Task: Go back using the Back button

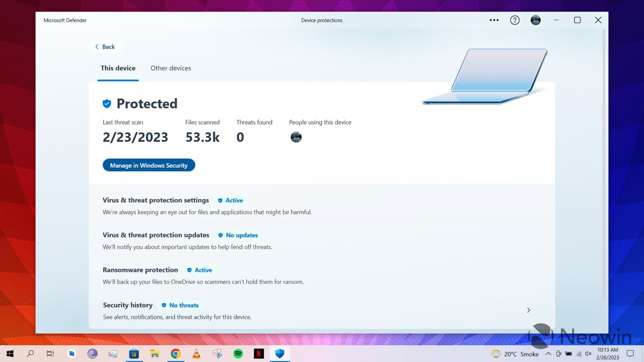Action: [x=105, y=47]
